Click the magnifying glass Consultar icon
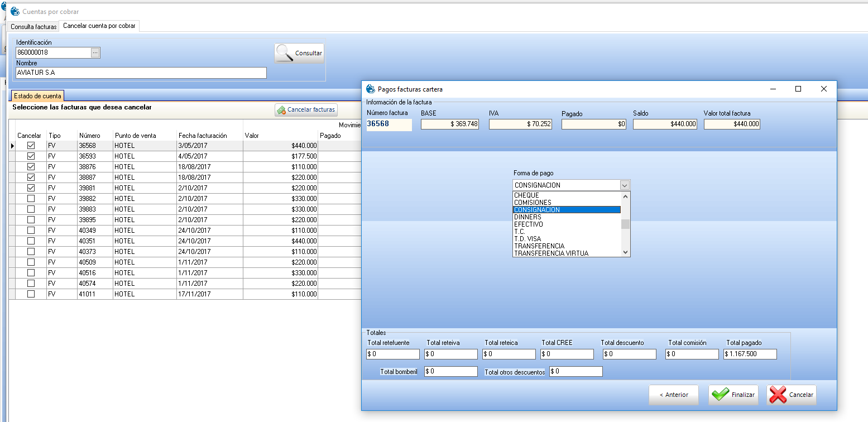This screenshot has height=422, width=868. (x=285, y=53)
